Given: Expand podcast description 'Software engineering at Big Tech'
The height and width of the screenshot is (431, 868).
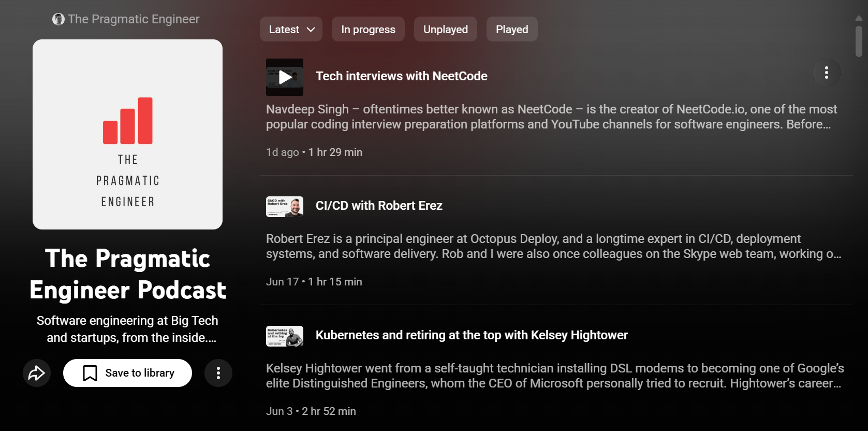Looking at the screenshot, I should coord(127,329).
